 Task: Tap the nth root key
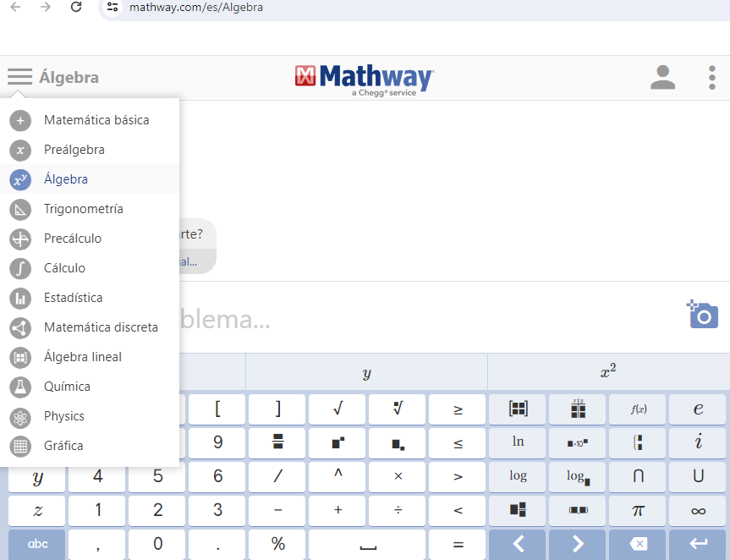(x=398, y=409)
